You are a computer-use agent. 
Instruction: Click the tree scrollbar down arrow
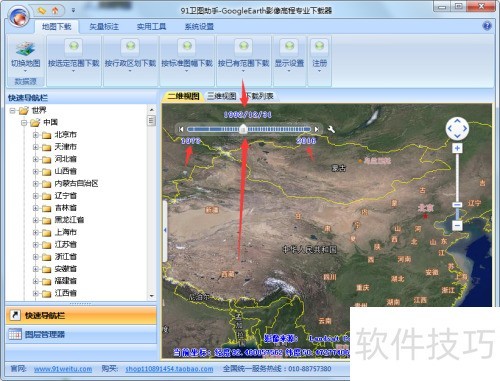point(152,296)
